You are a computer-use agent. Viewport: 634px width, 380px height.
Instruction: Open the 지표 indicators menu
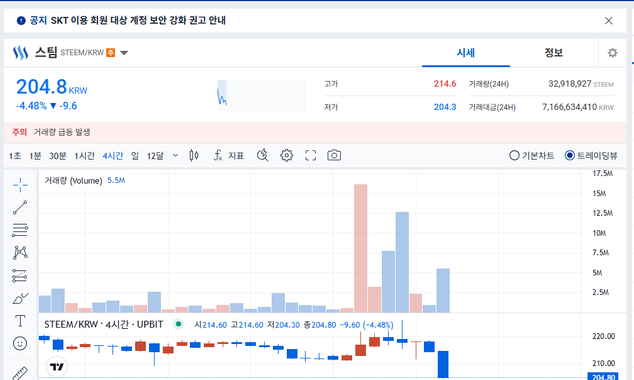tap(229, 156)
